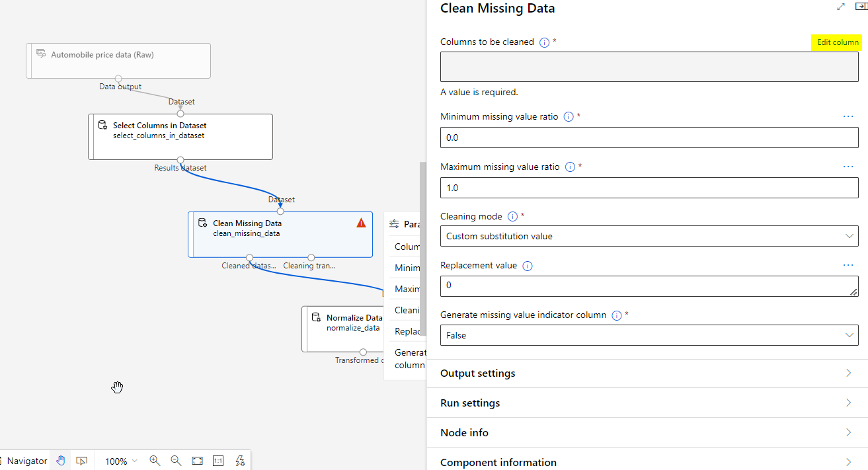Image resolution: width=868 pixels, height=470 pixels.
Task: Click the Minimum missing value ratio field
Action: click(649, 137)
